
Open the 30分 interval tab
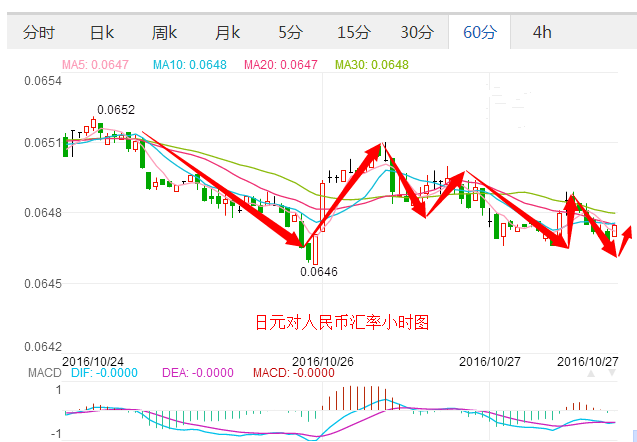pos(417,32)
